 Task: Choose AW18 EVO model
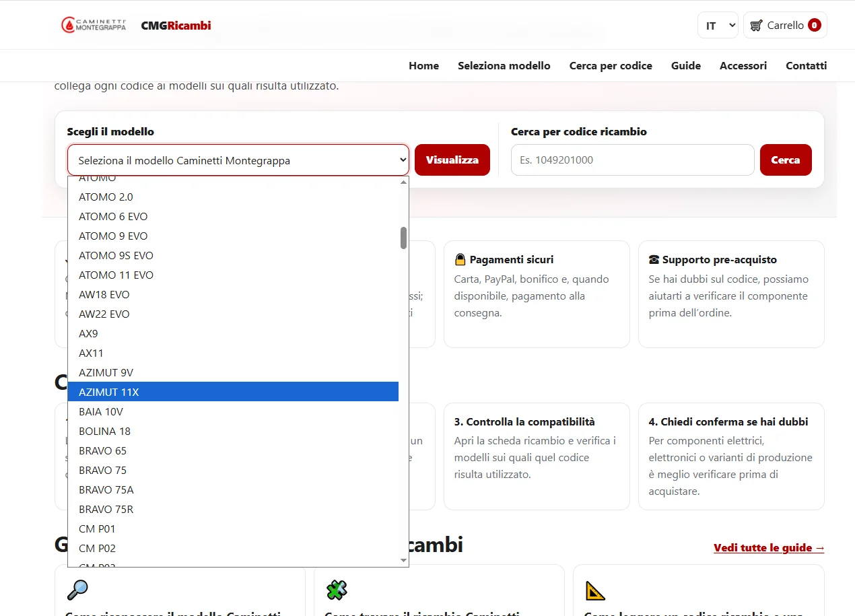click(x=233, y=295)
